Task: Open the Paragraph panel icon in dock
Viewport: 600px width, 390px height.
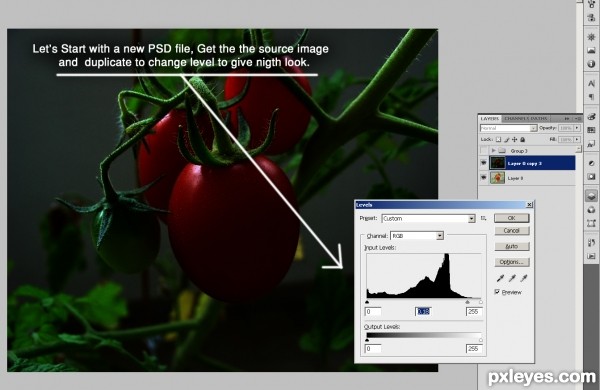Action: tap(591, 96)
